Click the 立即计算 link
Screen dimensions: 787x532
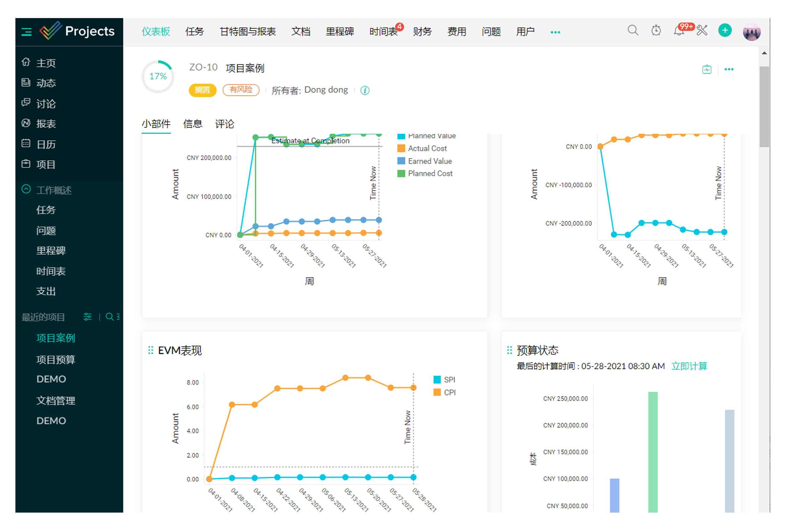pos(689,366)
